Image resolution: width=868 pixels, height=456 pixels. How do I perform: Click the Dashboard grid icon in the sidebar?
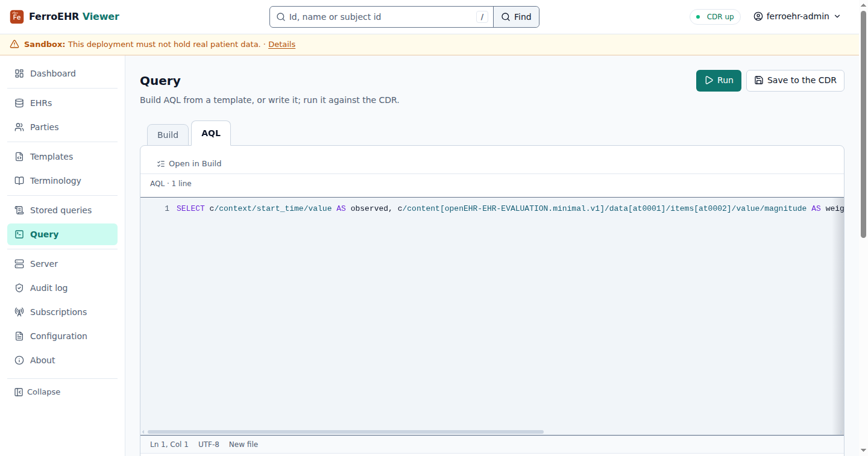(x=19, y=73)
